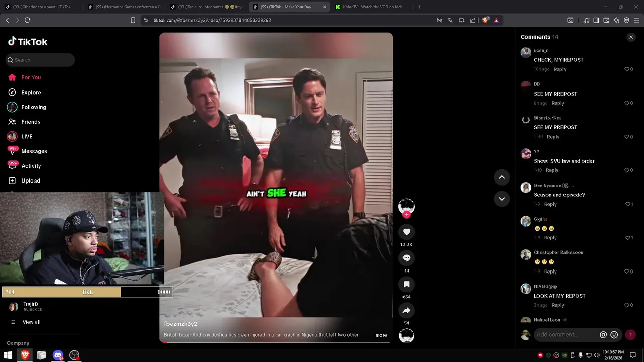Bookmark this page in address bar
The image size is (644, 362).
133,20
